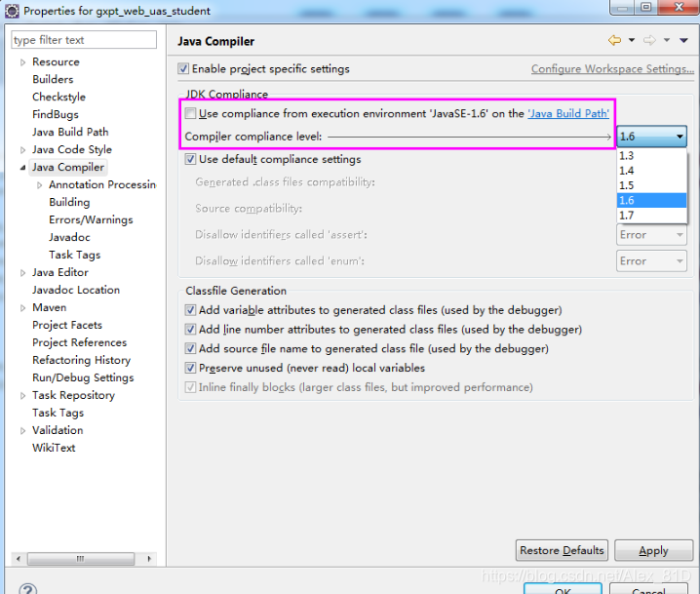The image size is (700, 594).
Task: Enable compliance from execution environment checkbox
Action: pyautogui.click(x=191, y=114)
